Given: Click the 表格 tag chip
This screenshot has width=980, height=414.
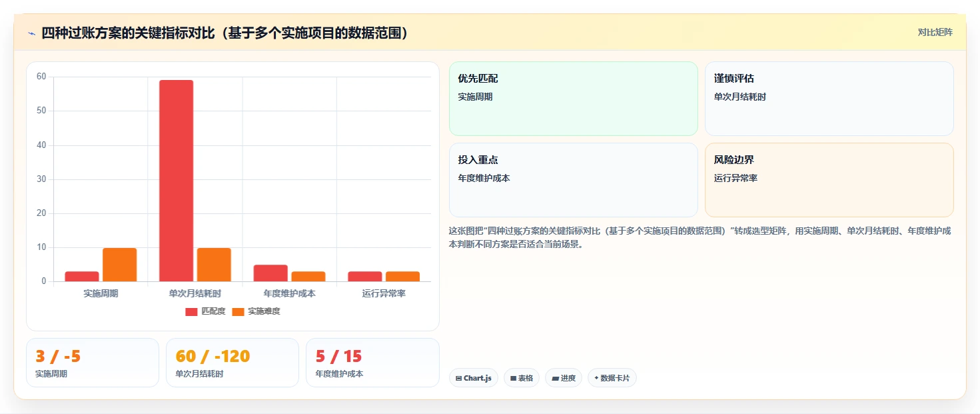Looking at the screenshot, I should coord(522,378).
